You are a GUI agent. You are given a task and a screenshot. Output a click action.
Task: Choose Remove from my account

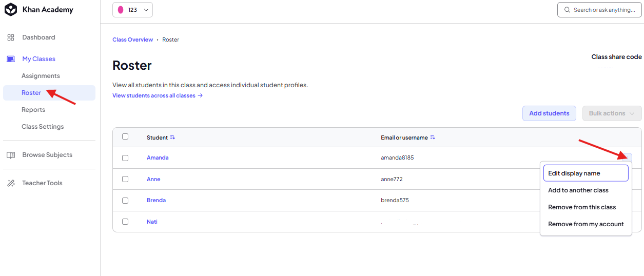(x=586, y=224)
